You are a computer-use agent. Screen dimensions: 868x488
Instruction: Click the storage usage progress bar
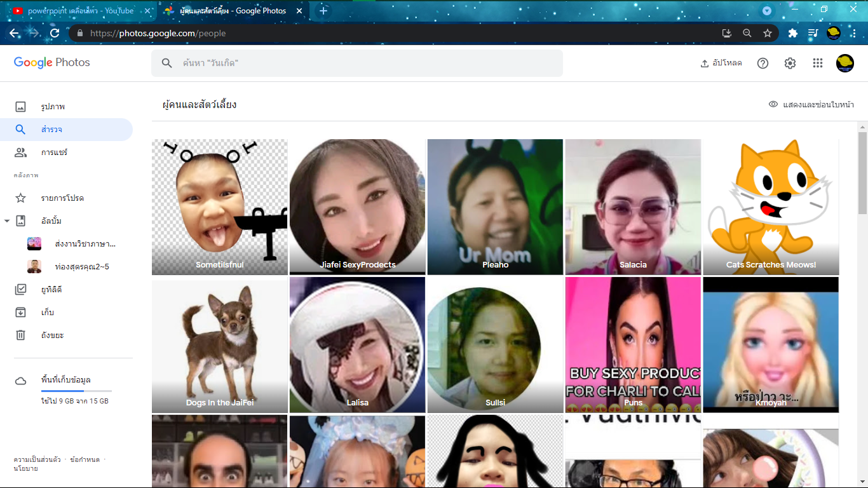pyautogui.click(x=76, y=391)
